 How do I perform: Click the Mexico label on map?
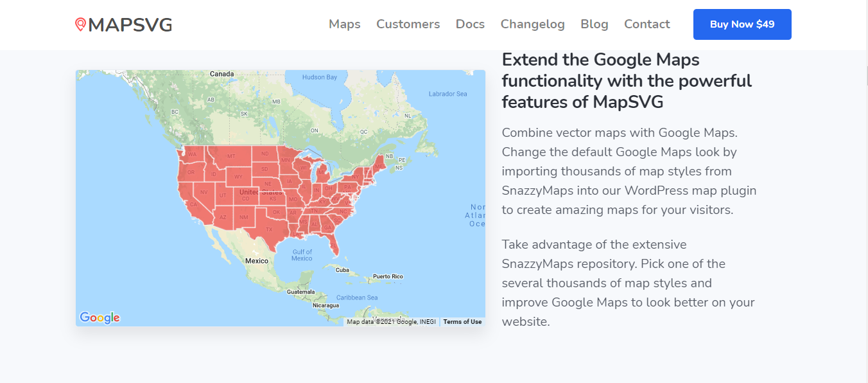[x=257, y=261]
